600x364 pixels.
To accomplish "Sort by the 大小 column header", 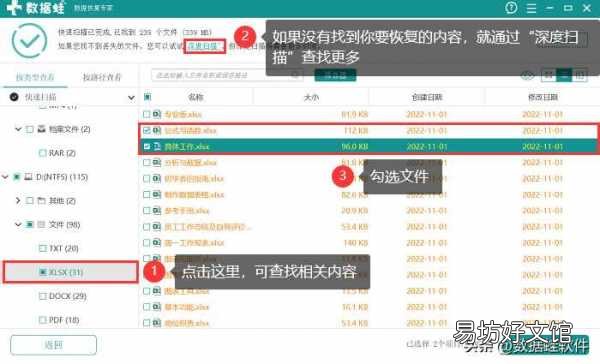I will click(311, 97).
